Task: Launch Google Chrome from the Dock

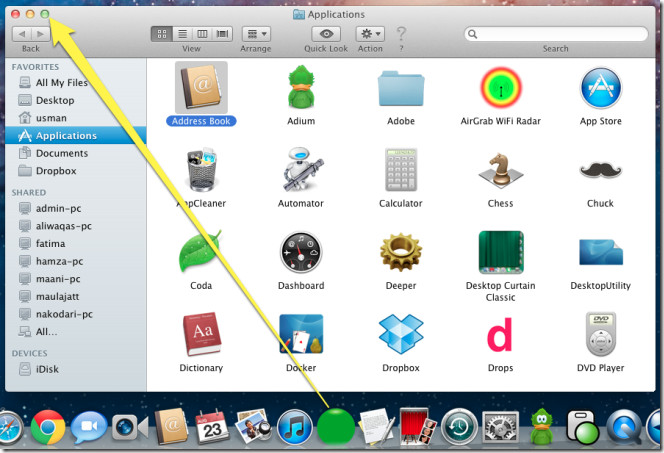Action: pos(48,427)
